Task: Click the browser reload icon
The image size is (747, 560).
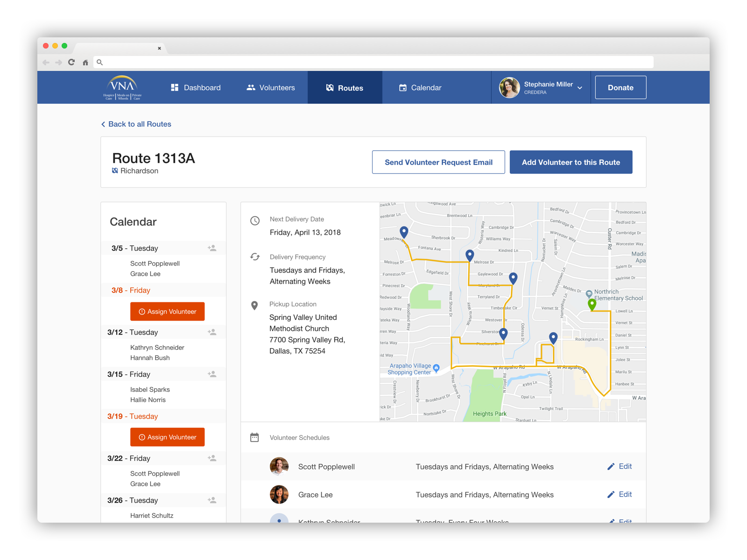Action: [71, 62]
